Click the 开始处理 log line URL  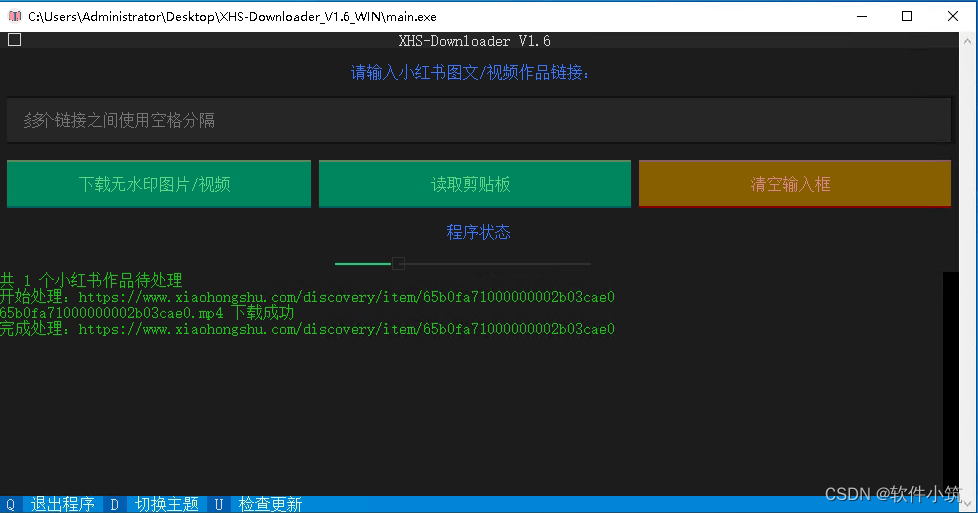(x=347, y=296)
